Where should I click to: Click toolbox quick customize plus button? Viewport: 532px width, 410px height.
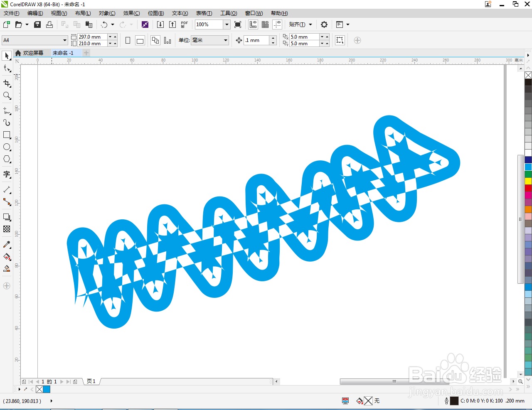click(7, 286)
